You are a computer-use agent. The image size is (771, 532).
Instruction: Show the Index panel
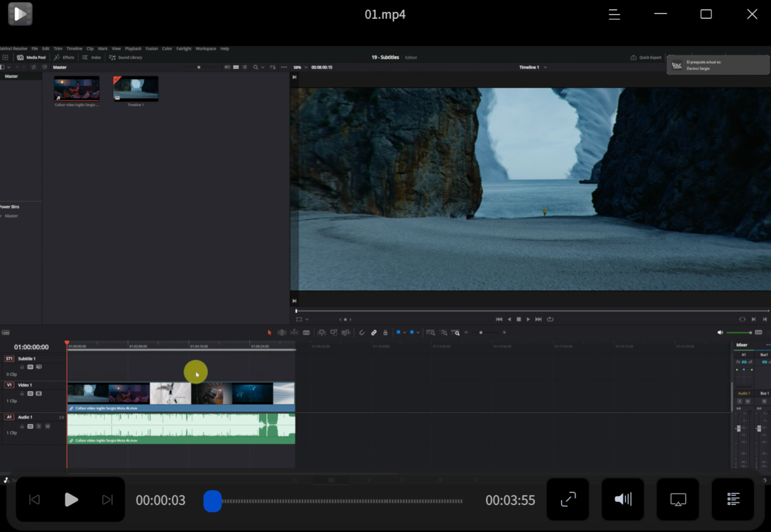92,58
